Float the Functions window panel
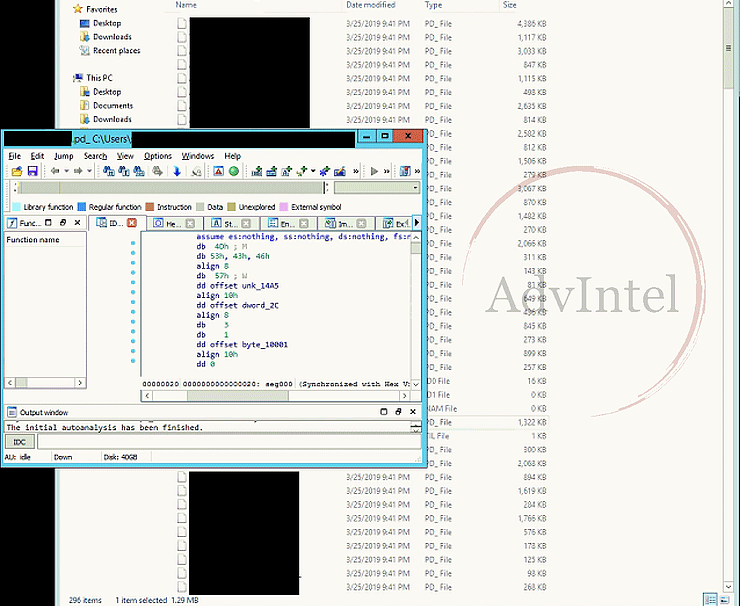Viewport: 740px width, 606px height. pos(63,223)
